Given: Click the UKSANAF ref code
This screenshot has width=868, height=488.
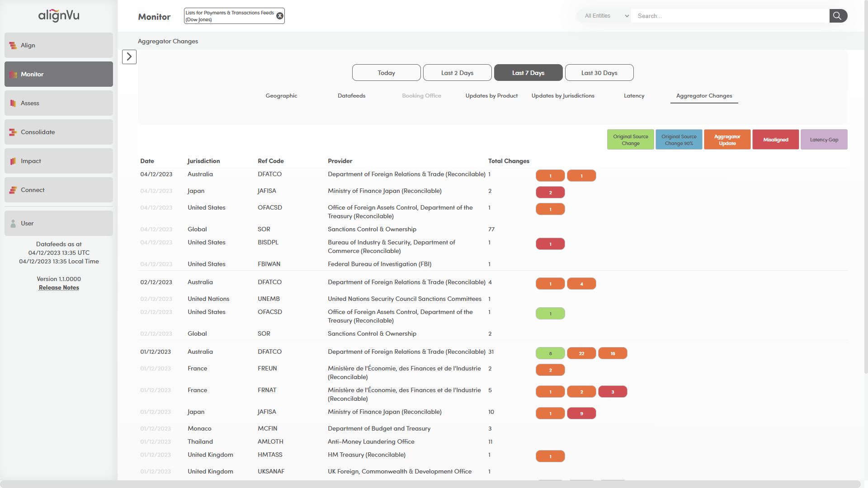Looking at the screenshot, I should click(271, 471).
